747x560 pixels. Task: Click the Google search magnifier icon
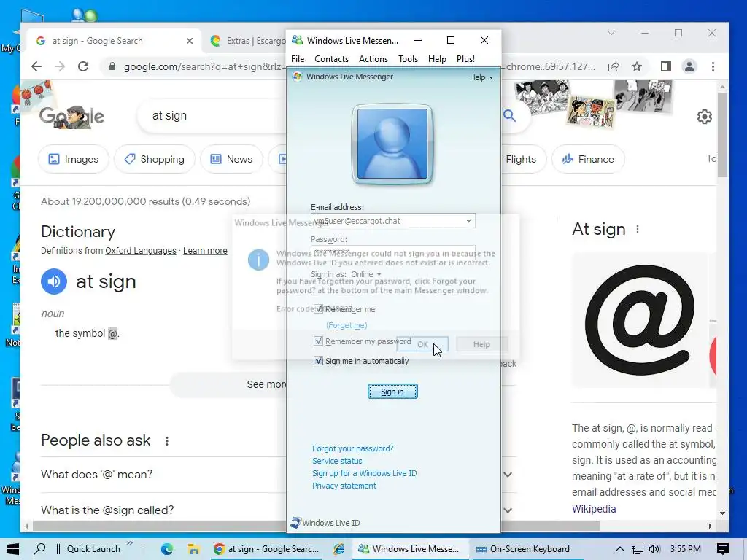click(509, 116)
